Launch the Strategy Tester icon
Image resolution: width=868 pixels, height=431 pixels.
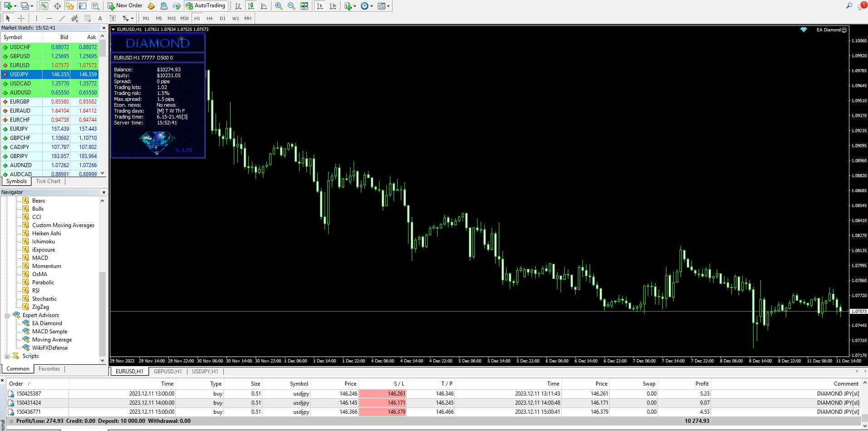(95, 6)
